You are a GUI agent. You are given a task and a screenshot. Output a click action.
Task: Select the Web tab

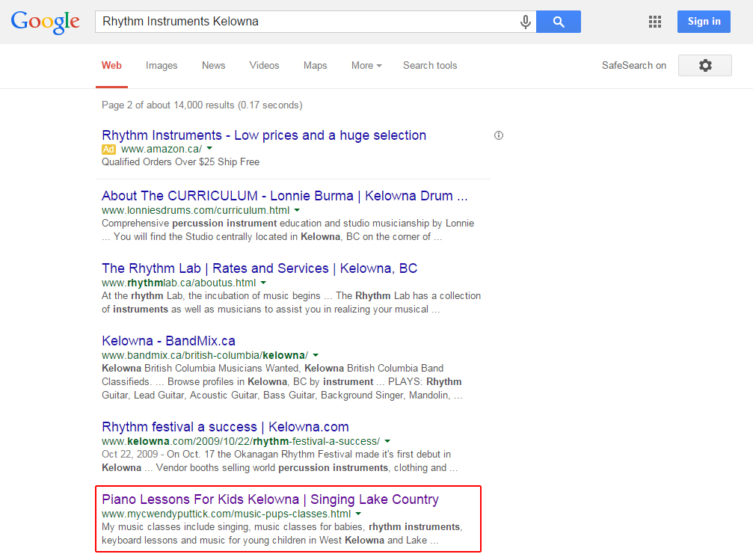click(111, 66)
